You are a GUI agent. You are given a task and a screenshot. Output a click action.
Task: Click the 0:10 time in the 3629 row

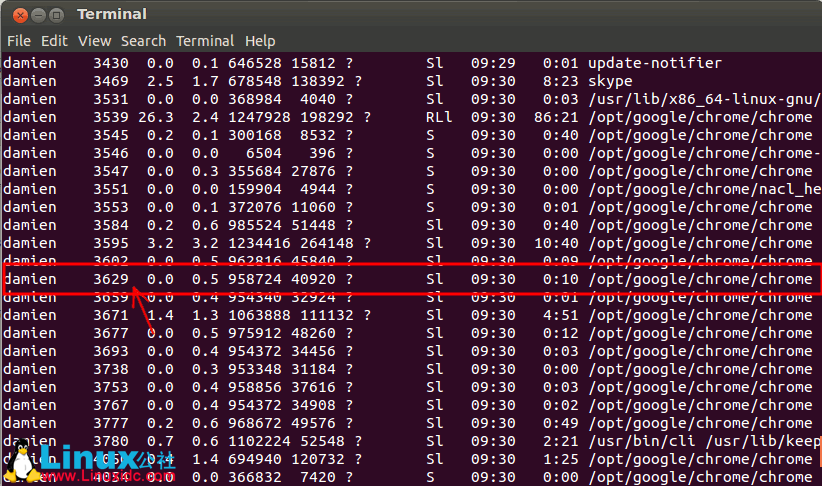pyautogui.click(x=560, y=279)
